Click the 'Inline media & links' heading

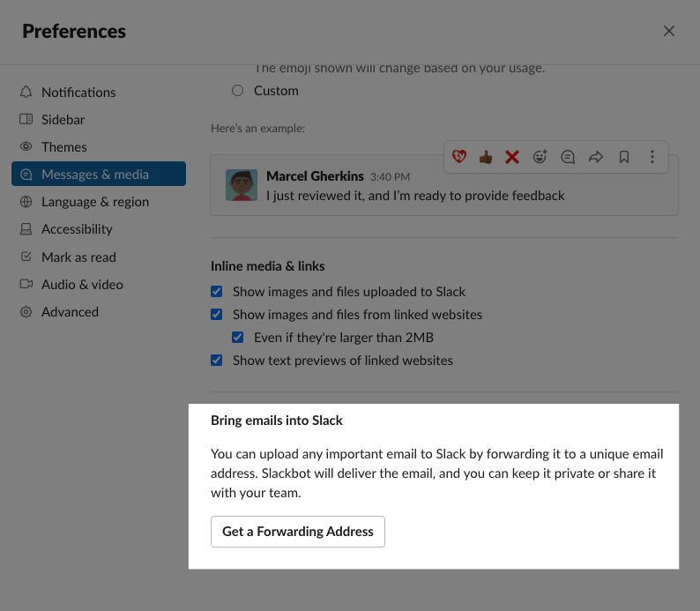(268, 266)
